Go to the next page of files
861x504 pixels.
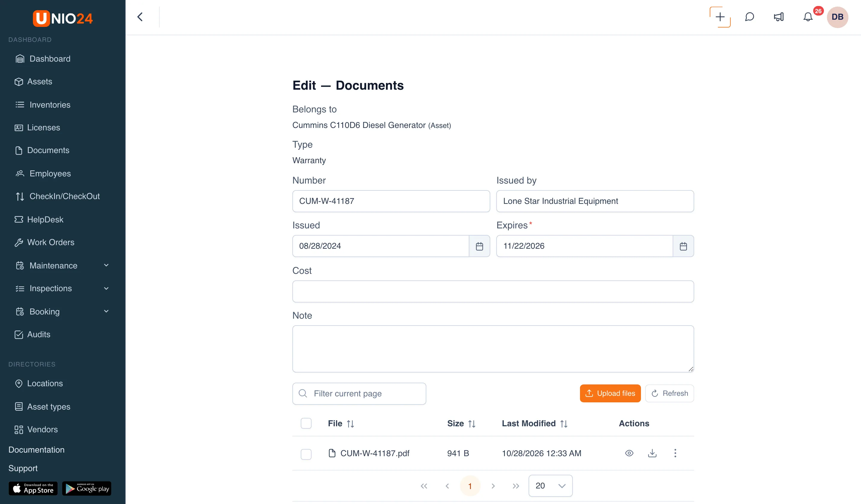point(493,486)
